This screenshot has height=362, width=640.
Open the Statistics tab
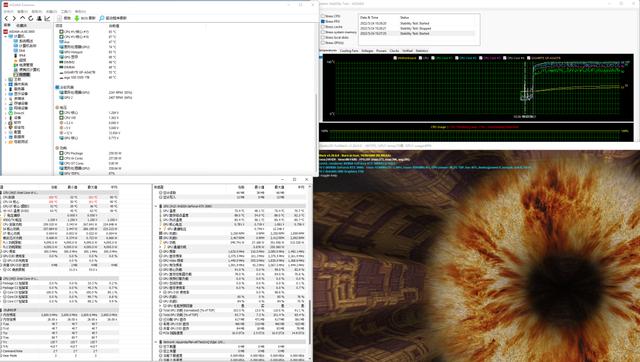(x=422, y=51)
